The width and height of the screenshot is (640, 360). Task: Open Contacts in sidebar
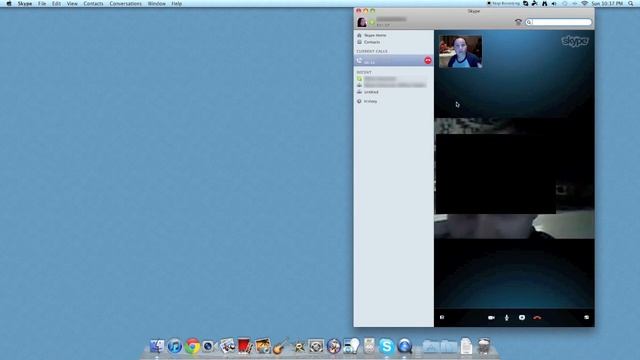point(371,42)
